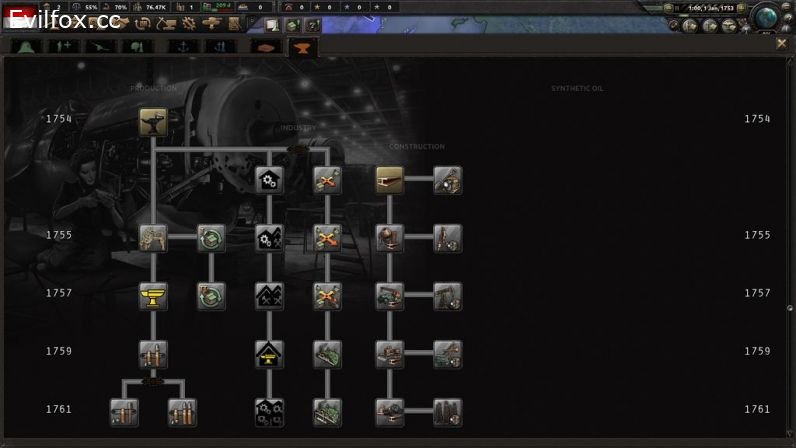The image size is (796, 448).
Task: Click the three-towers technology in the 1761 row
Action: coord(447,412)
